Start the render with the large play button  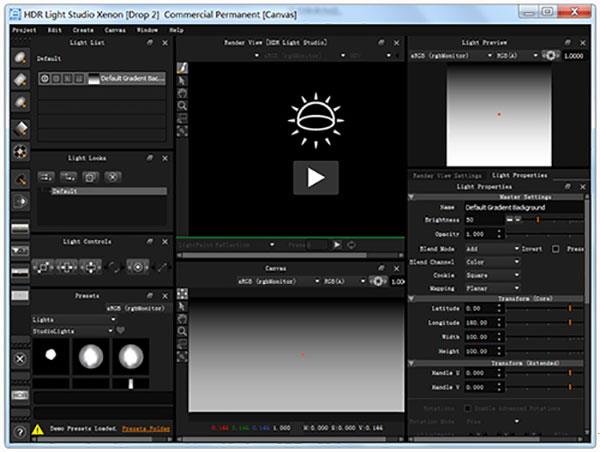click(316, 178)
